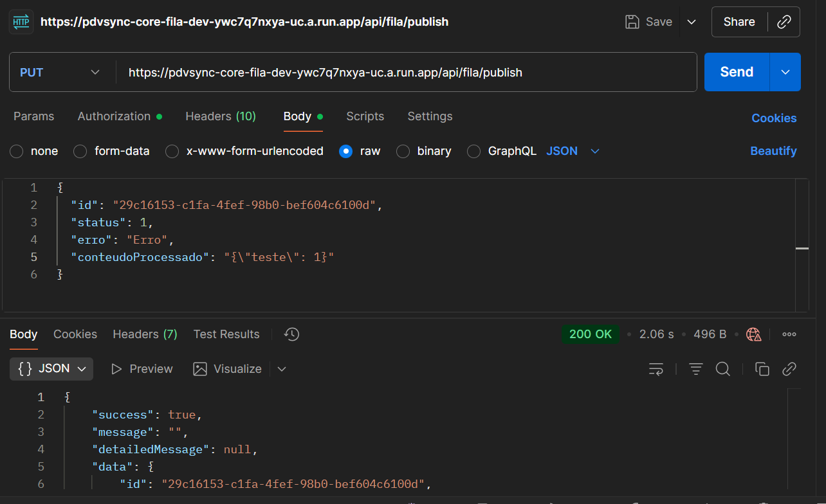Click the request URL input field
Image resolution: width=826 pixels, height=504 pixels.
point(405,73)
